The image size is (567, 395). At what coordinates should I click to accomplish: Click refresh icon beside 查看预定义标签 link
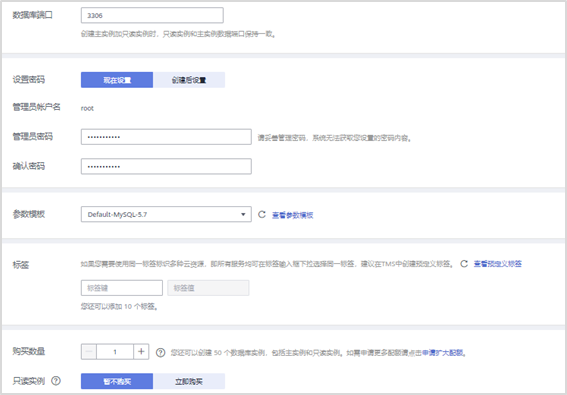[464, 264]
